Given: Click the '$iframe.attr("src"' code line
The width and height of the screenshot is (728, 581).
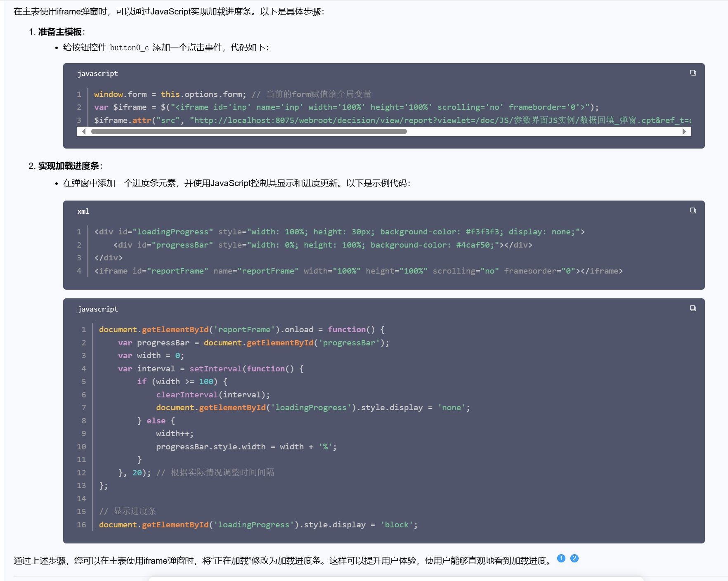Looking at the screenshot, I should click(392, 120).
